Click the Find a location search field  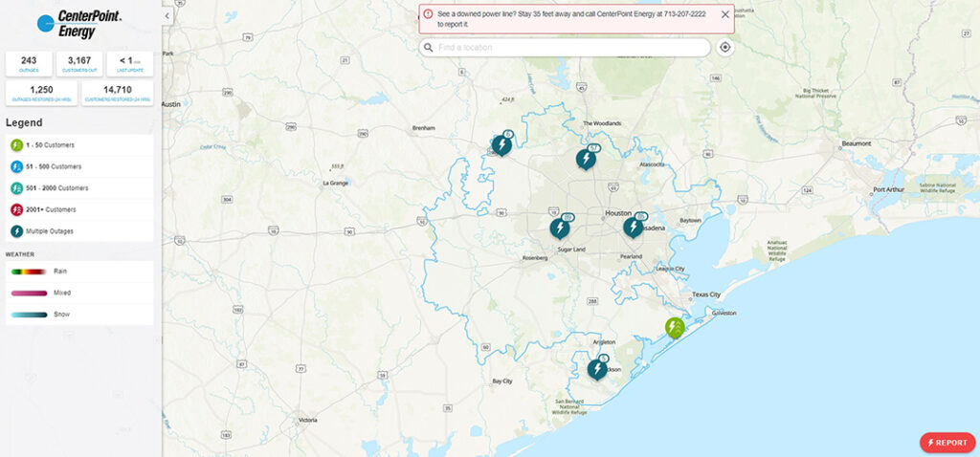tap(565, 48)
